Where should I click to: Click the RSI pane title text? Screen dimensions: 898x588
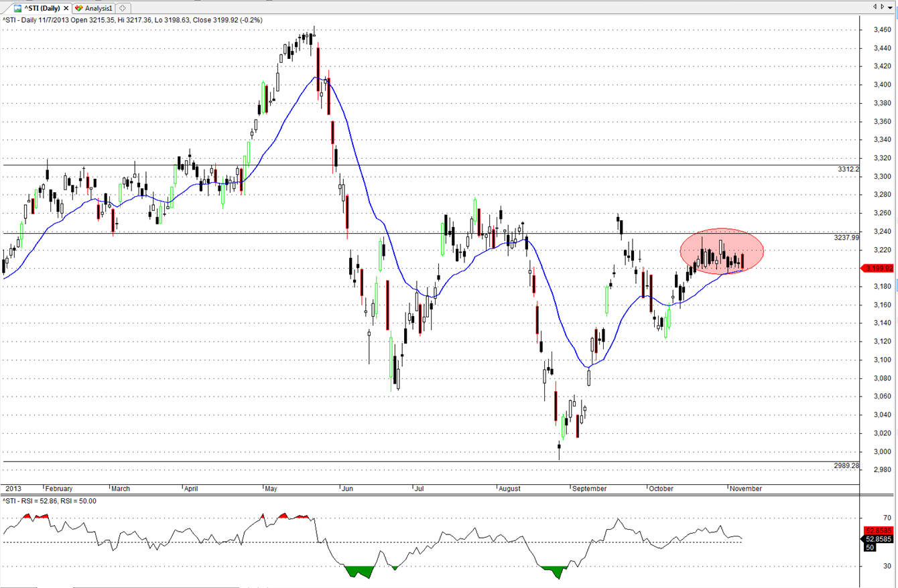(50, 501)
